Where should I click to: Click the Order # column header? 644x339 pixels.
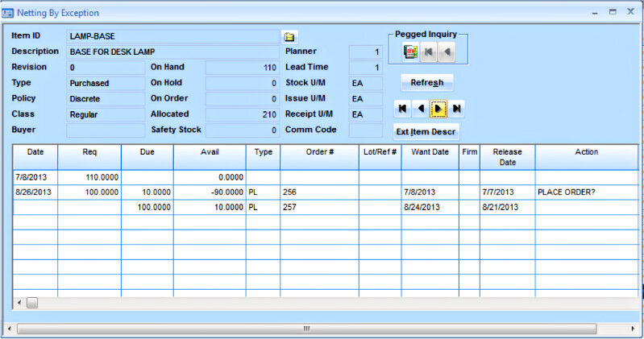coord(319,151)
